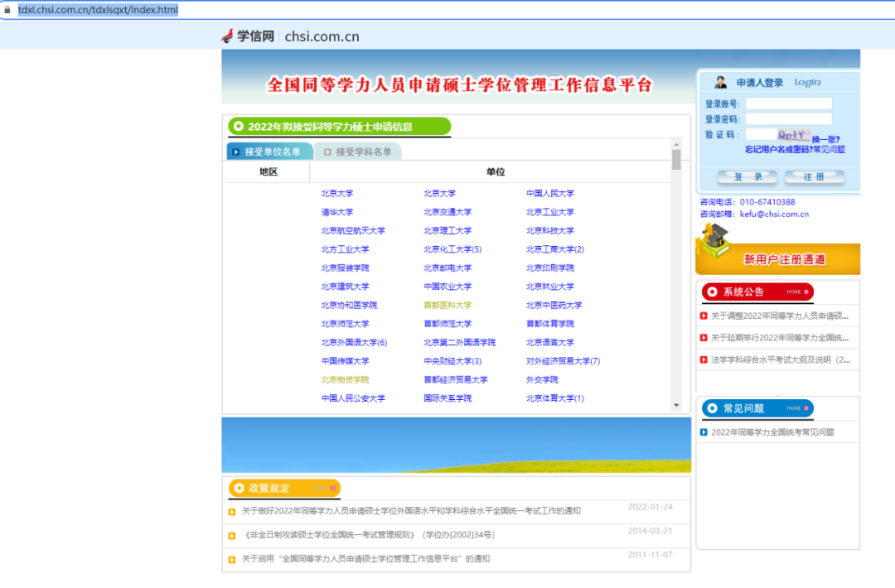Open 北京航空航天大学 link

[353, 230]
